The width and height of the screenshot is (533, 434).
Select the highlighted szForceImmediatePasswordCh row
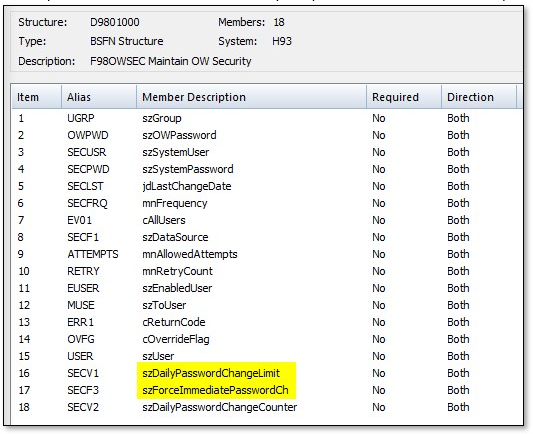[267, 390]
